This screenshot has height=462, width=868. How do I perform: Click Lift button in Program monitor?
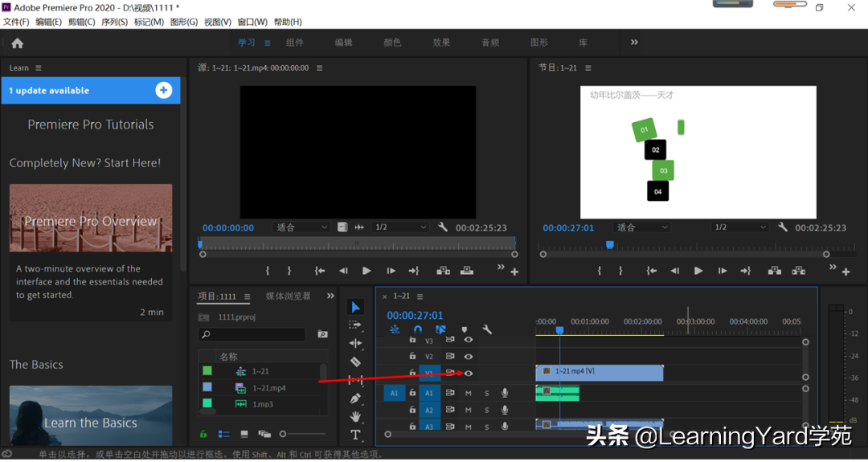tap(775, 271)
